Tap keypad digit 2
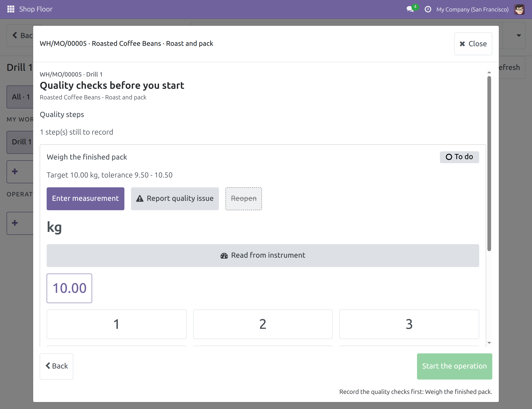The image size is (532, 409). [263, 324]
